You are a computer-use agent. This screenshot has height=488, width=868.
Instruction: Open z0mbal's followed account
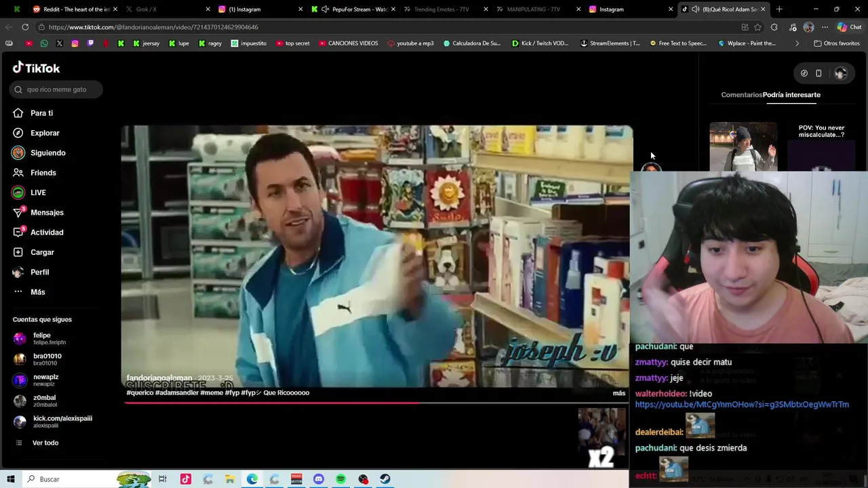pos(37,401)
